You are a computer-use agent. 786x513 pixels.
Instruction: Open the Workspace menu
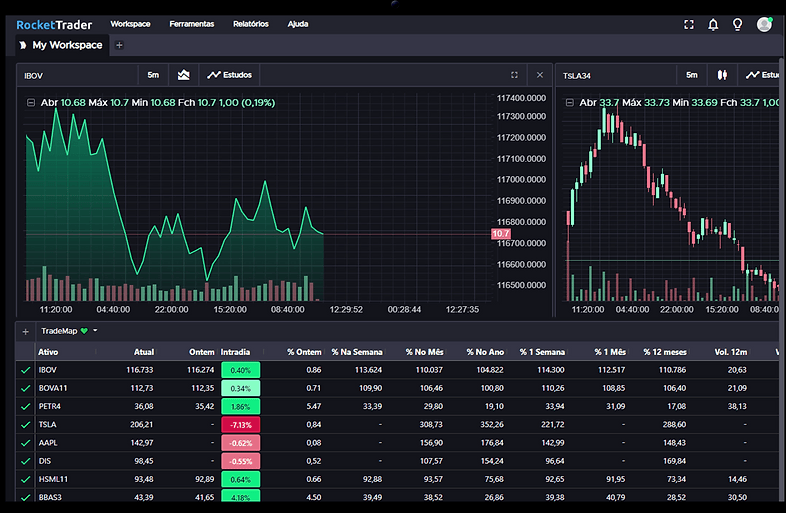(130, 24)
